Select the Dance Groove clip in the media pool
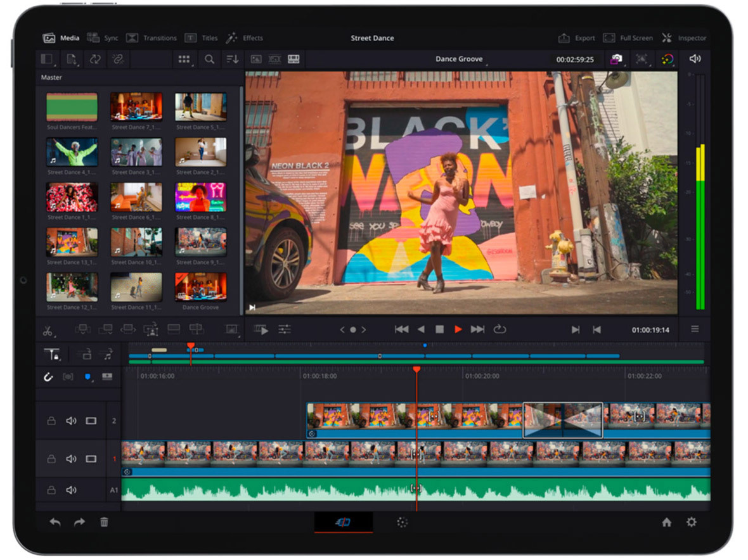 201,288
